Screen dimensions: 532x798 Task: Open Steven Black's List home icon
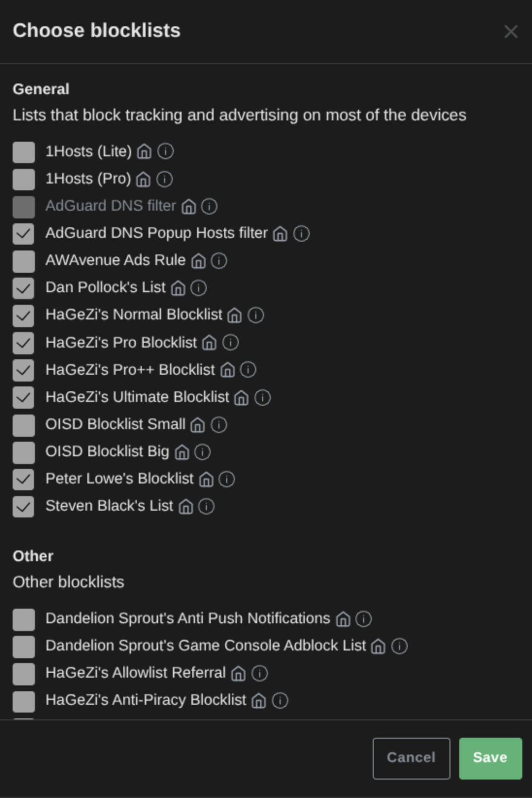point(185,506)
